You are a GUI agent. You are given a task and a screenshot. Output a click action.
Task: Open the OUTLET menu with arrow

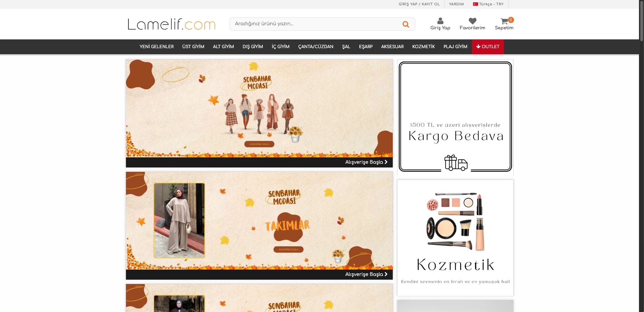click(488, 47)
